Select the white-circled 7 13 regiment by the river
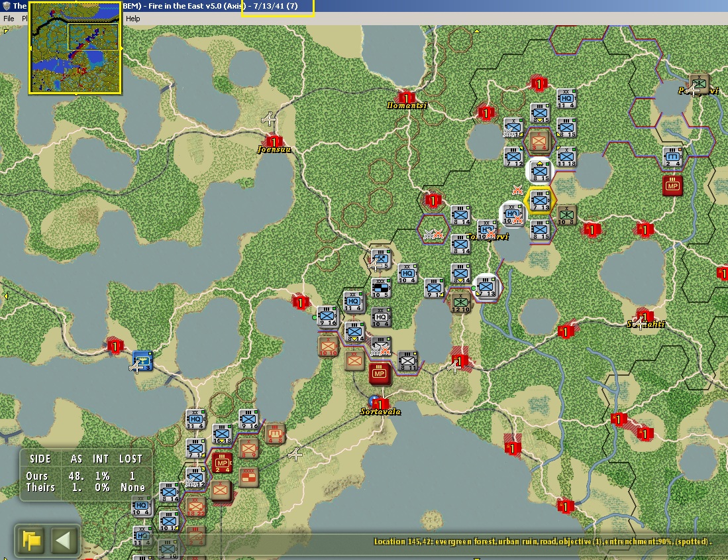Viewport: 728px width, 560px height. 486,288
